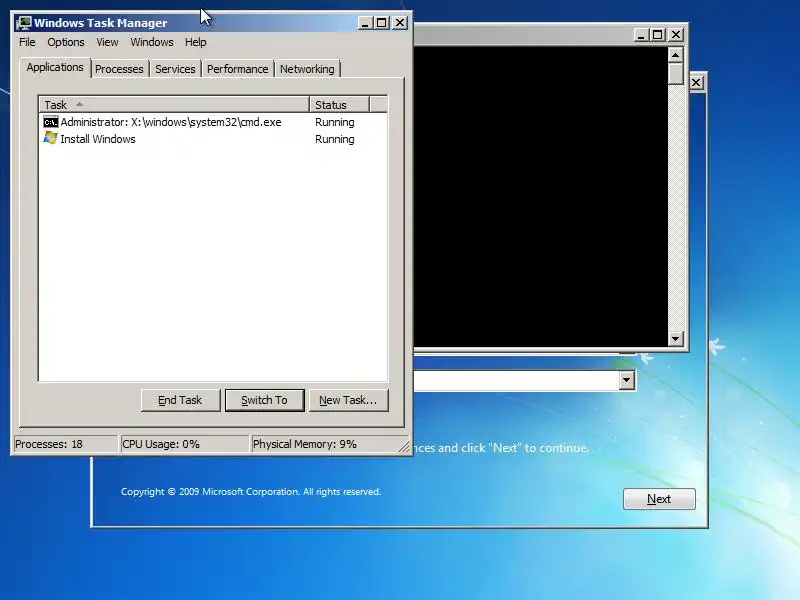This screenshot has width=800, height=600.
Task: Click the New Task... button
Action: tap(348, 400)
